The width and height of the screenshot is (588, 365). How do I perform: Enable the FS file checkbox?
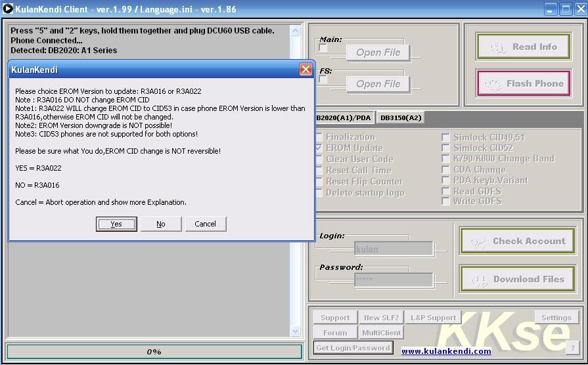coord(323,79)
